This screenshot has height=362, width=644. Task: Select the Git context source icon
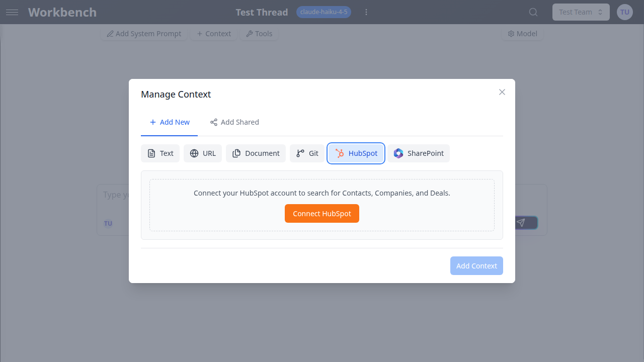pyautogui.click(x=300, y=153)
